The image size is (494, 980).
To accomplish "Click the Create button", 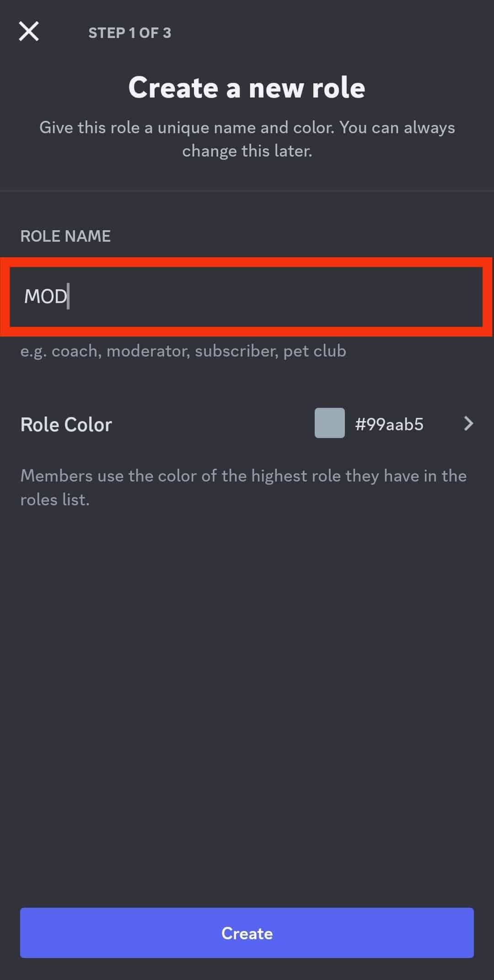I will [x=247, y=933].
